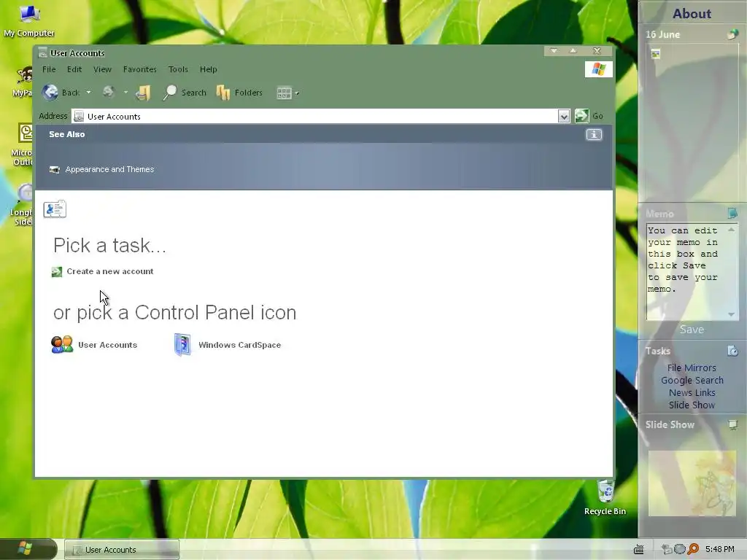Click the Start button on the taskbar
The height and width of the screenshot is (560, 747).
28,549
